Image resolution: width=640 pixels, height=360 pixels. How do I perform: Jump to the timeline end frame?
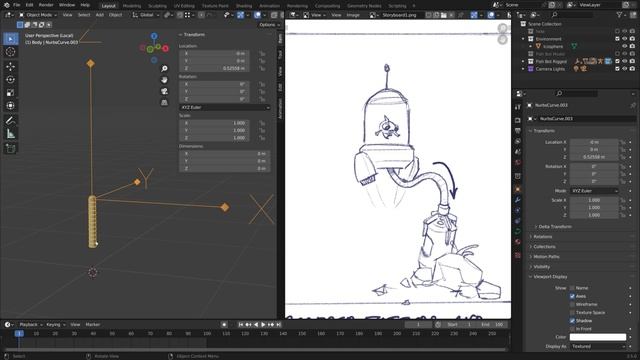point(278,324)
